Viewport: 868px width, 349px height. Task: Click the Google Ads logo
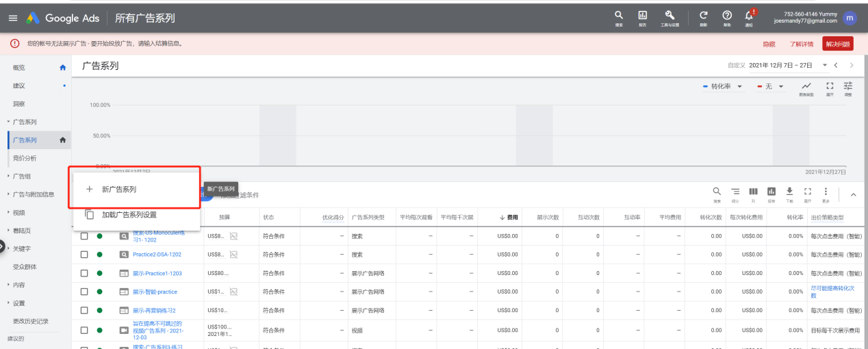pos(63,18)
